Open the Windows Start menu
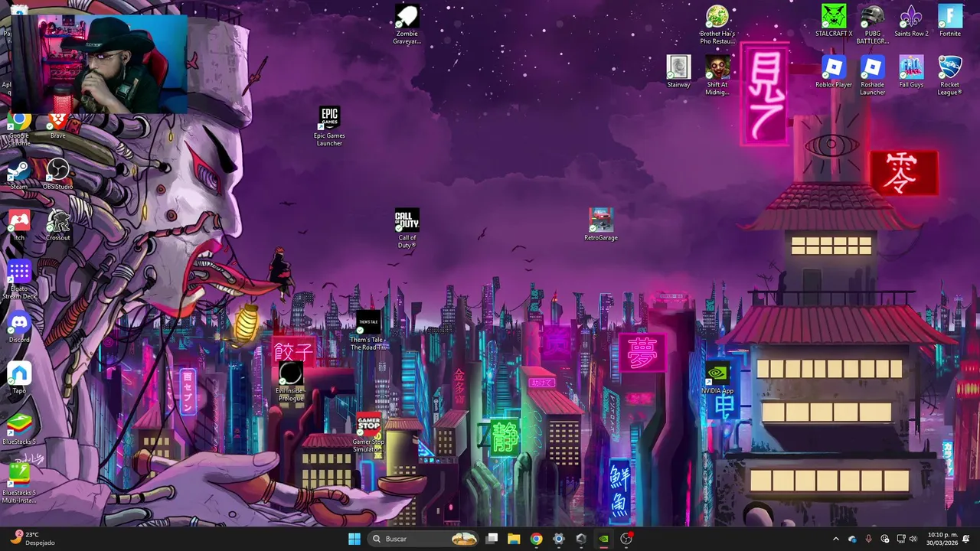Viewport: 980px width, 551px height. point(354,539)
